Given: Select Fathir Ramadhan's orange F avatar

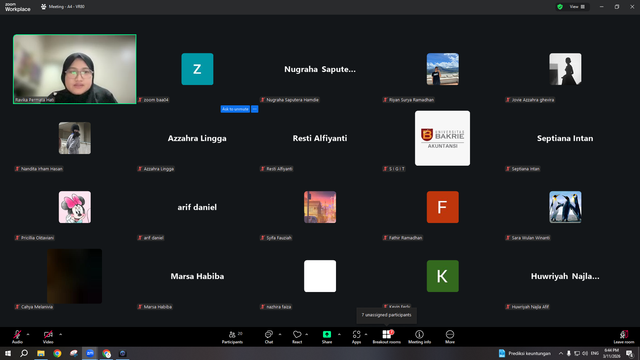Looking at the screenshot, I should click(442, 207).
